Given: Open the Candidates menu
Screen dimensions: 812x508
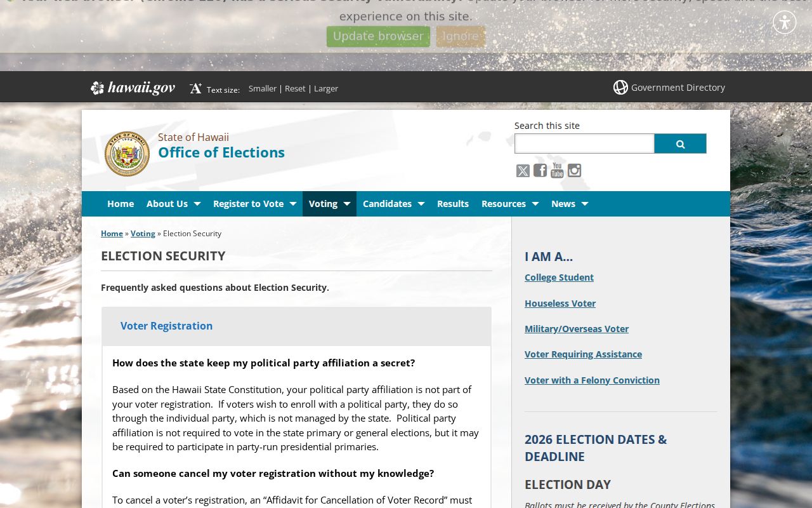Looking at the screenshot, I should tap(387, 204).
